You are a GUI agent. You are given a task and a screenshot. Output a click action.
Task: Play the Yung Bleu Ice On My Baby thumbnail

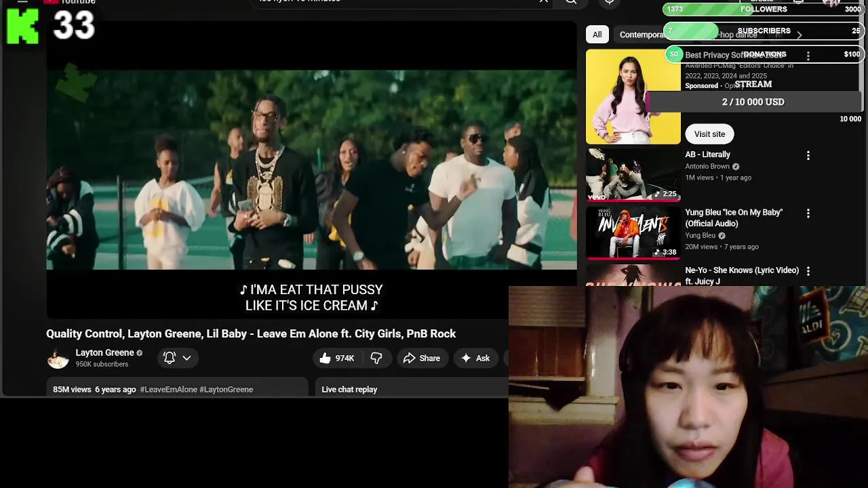pyautogui.click(x=633, y=232)
